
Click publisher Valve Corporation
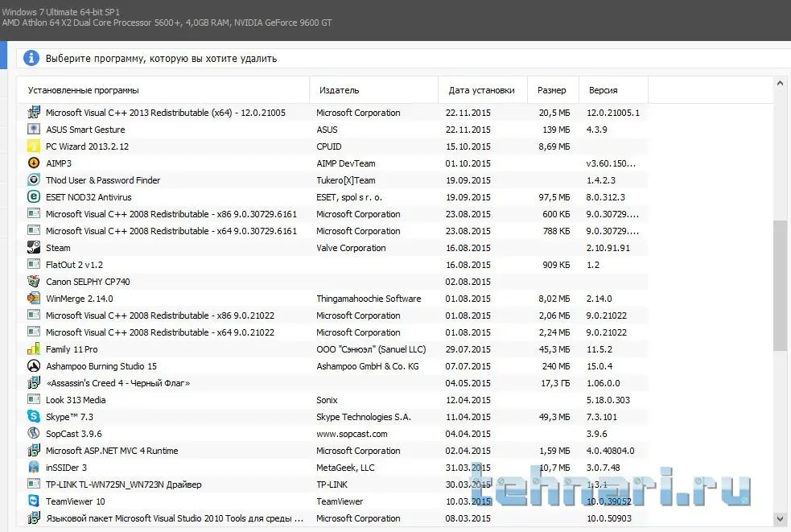(x=351, y=248)
